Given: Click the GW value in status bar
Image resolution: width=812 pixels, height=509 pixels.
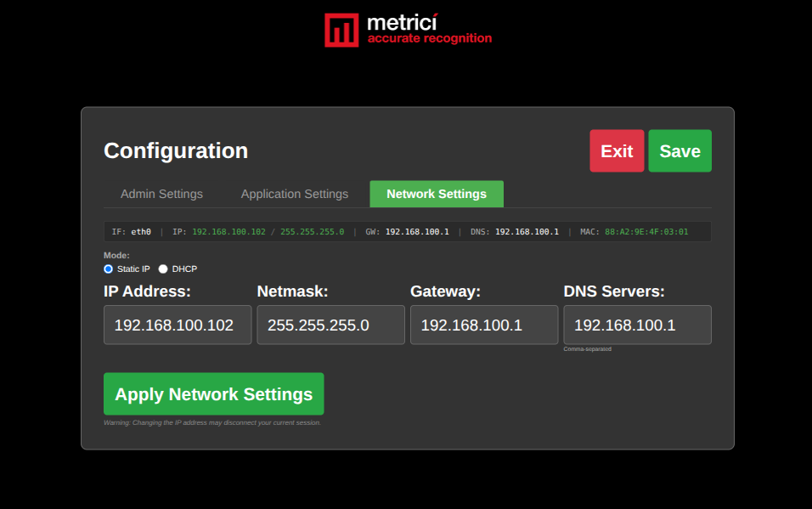Looking at the screenshot, I should click(417, 232).
